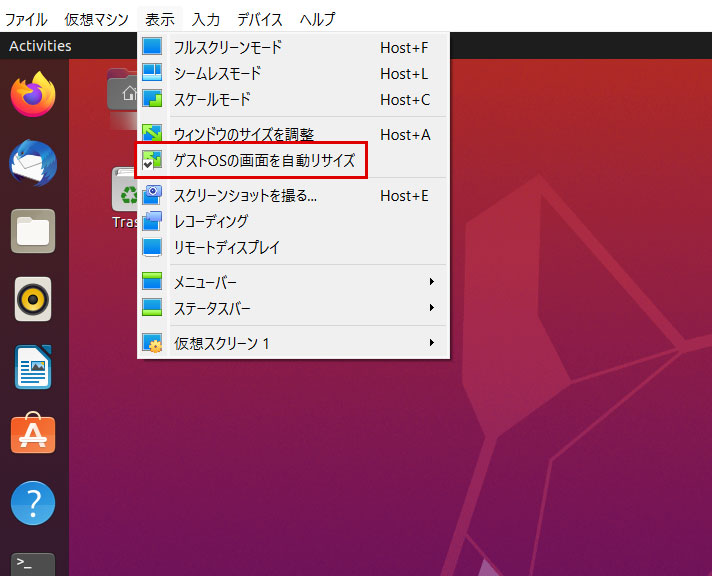Click the screenshot camera icon

click(152, 194)
